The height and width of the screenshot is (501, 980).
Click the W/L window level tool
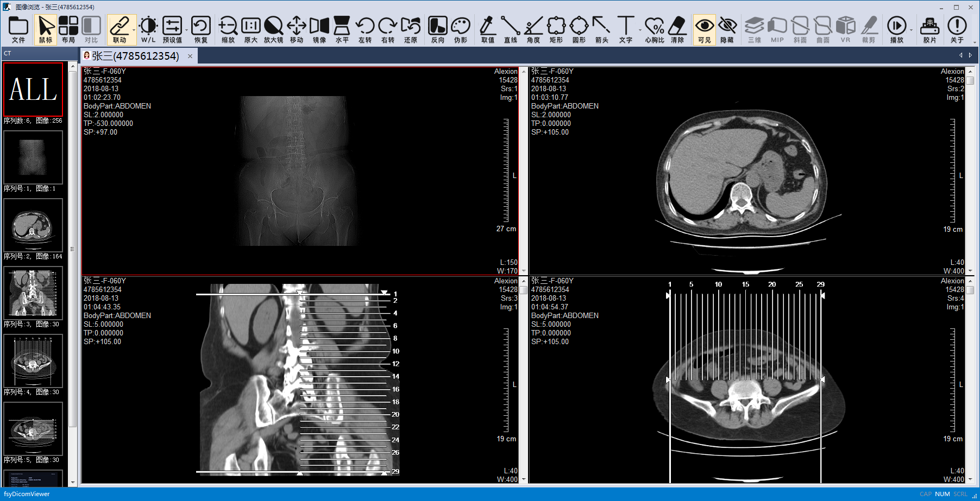point(148,30)
